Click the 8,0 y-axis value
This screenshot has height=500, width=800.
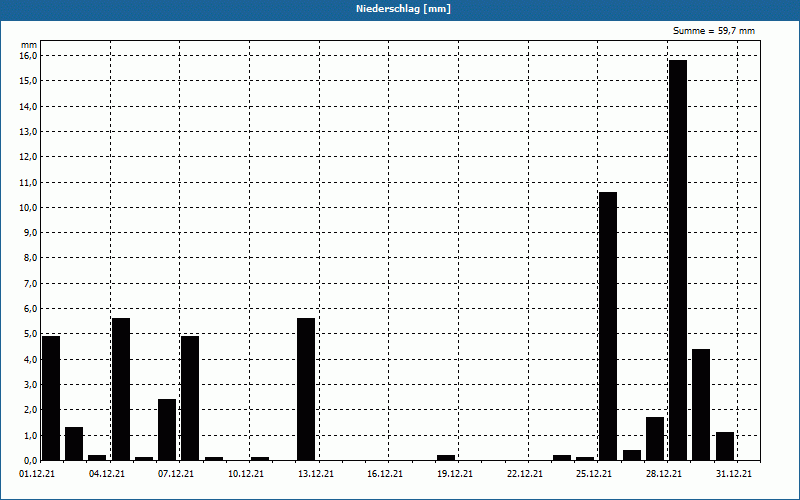(x=31, y=258)
